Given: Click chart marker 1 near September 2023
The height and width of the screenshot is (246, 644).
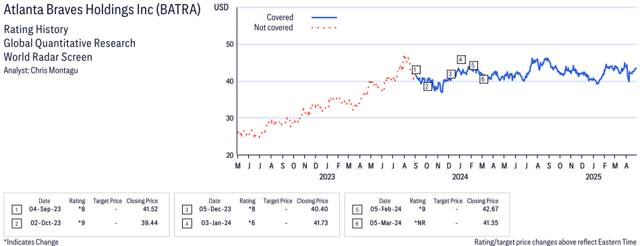Looking at the screenshot, I should pyautogui.click(x=416, y=69).
